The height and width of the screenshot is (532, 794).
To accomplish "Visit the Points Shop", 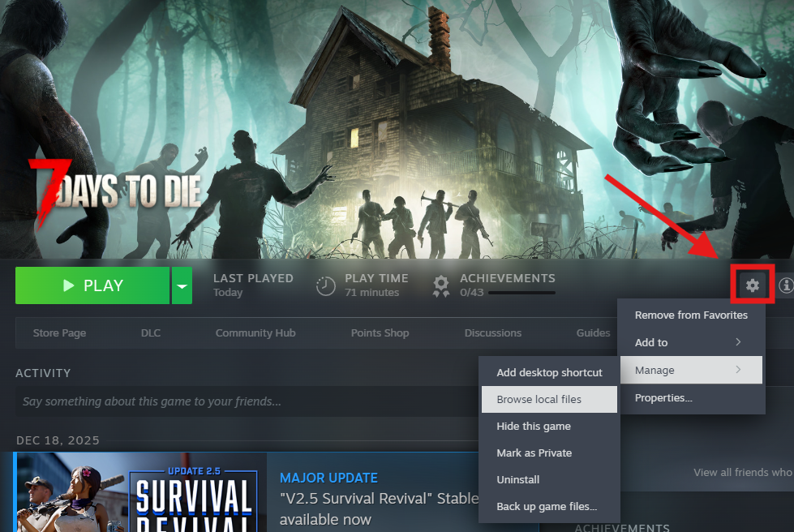I will pos(380,333).
